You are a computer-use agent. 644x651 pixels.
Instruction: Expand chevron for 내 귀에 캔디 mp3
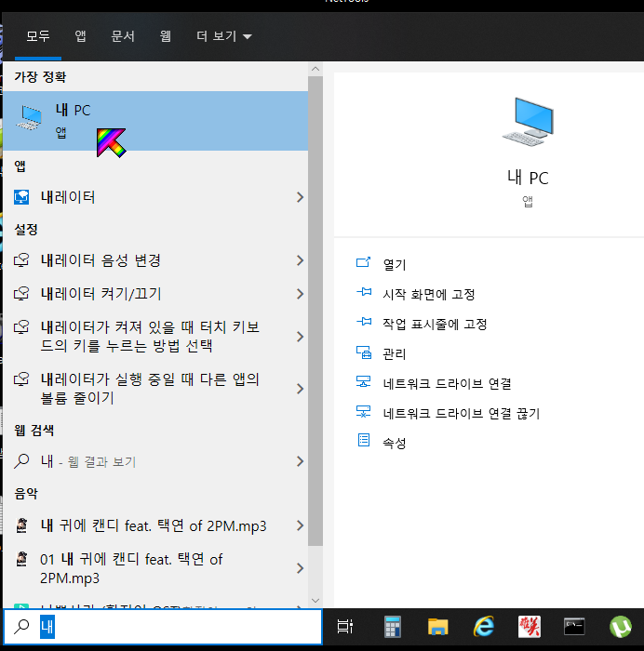point(300,526)
